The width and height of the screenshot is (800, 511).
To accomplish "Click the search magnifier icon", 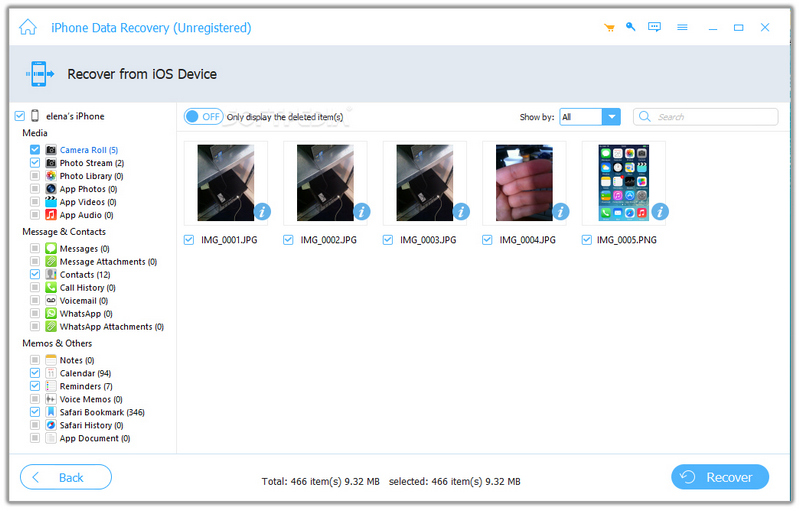I will click(x=645, y=117).
